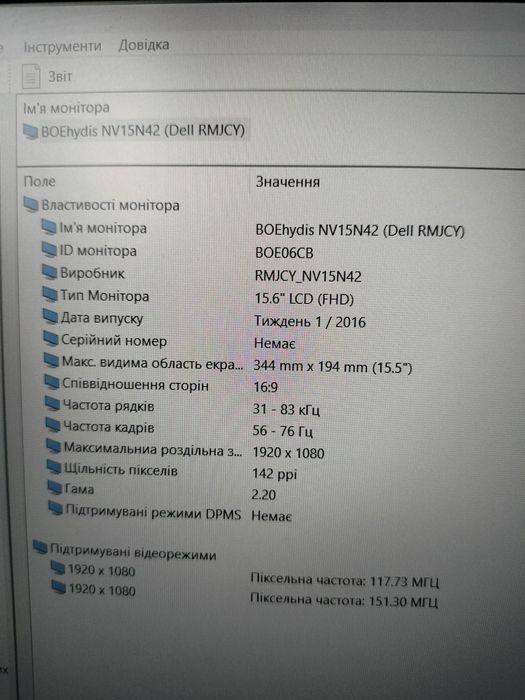Click icon next to Співвідношення сторін
The image size is (525, 700).
click(x=52, y=382)
